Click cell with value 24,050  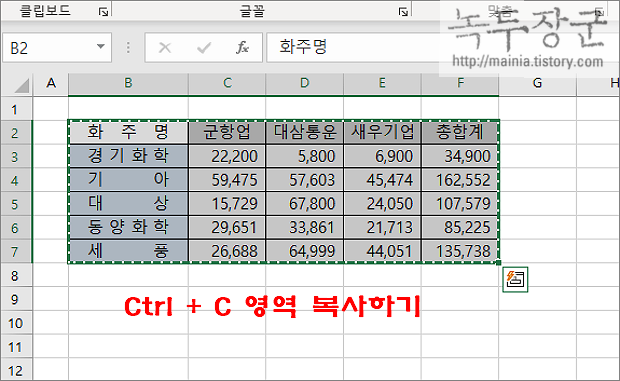click(x=382, y=204)
